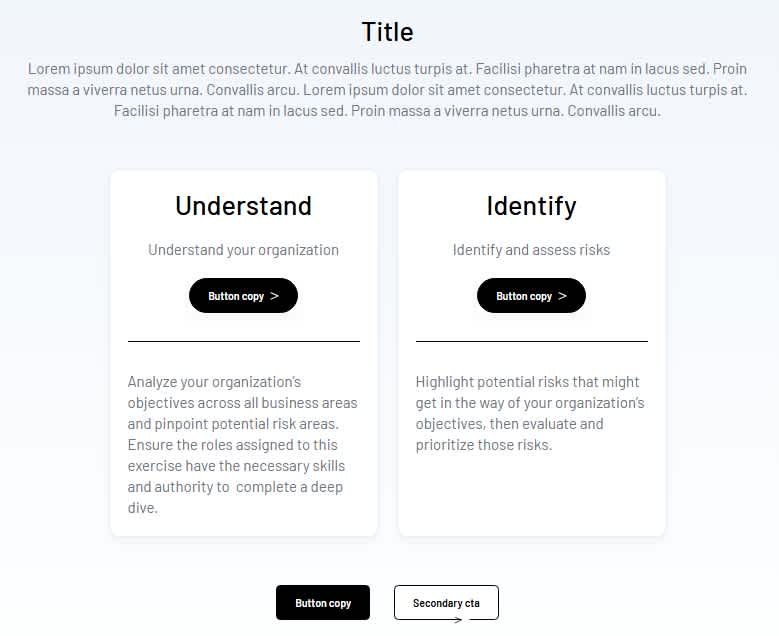The height and width of the screenshot is (636, 779).
Task: Click 'complete a deep' line in Understand card
Action: coord(293,487)
